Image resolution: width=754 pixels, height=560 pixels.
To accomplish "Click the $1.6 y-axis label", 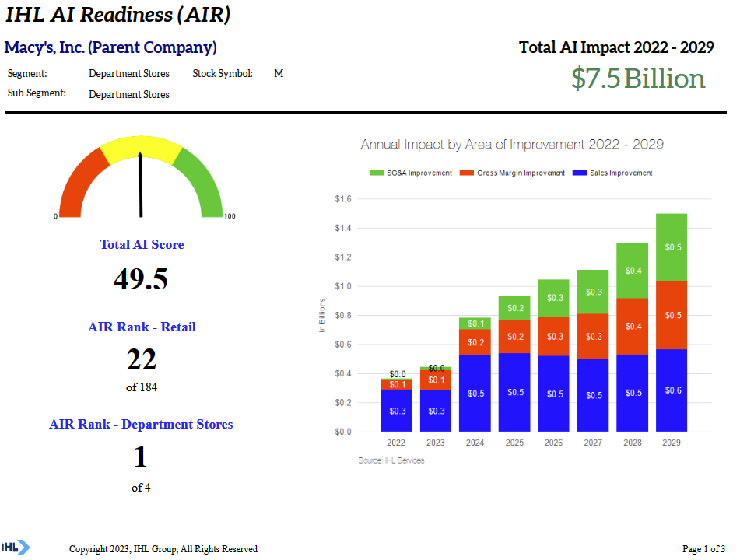I will coord(343,199).
